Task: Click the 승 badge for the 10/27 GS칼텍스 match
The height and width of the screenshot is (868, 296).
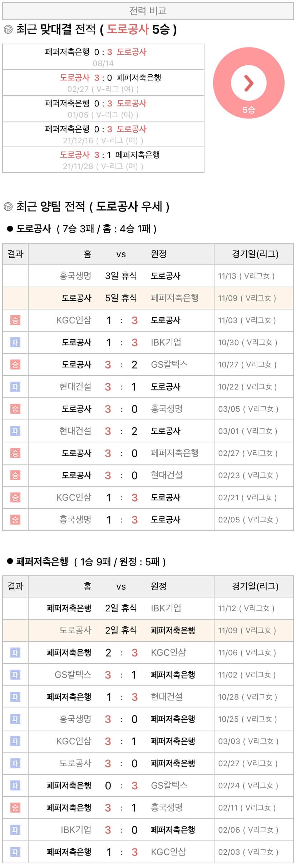Action: (x=15, y=364)
